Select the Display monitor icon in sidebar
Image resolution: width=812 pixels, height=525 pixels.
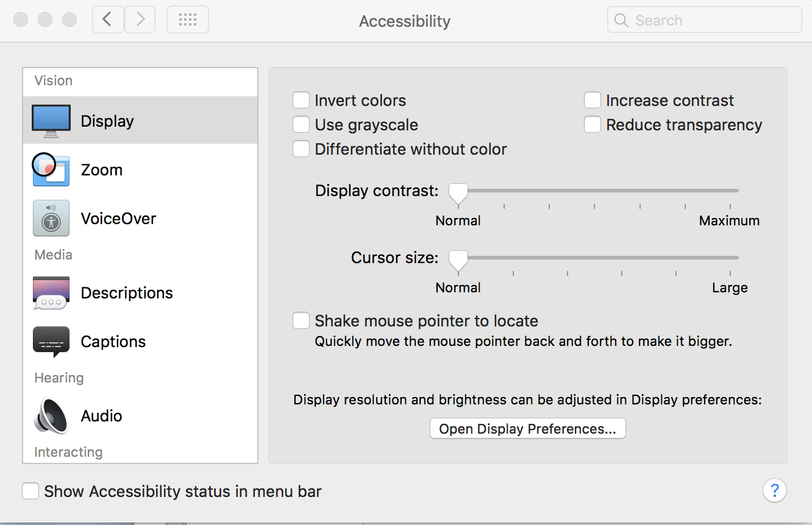51,121
